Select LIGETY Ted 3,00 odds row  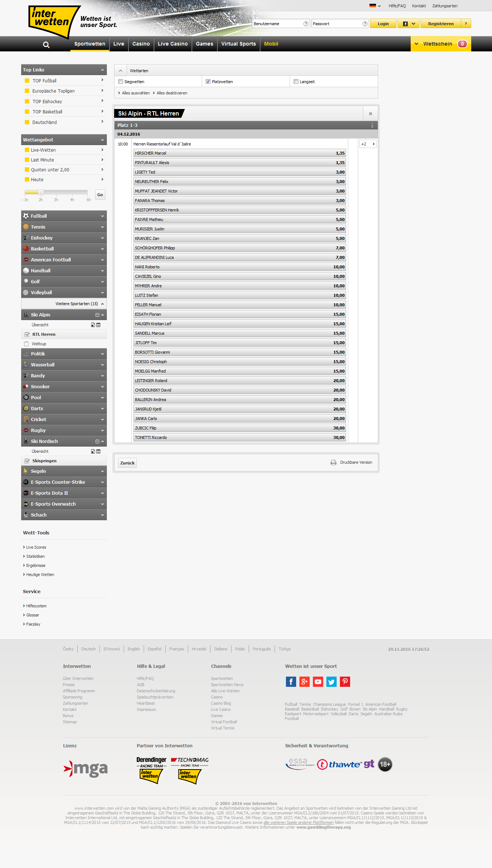tap(240, 172)
